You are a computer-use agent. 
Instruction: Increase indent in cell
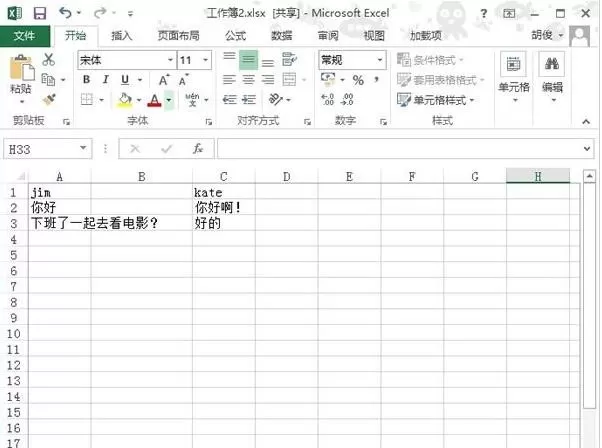(249, 100)
